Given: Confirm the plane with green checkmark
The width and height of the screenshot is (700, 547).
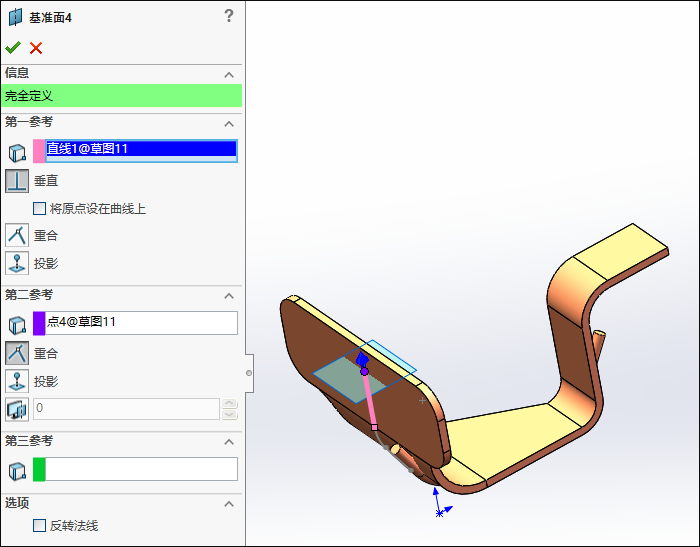Looking at the screenshot, I should click(13, 47).
